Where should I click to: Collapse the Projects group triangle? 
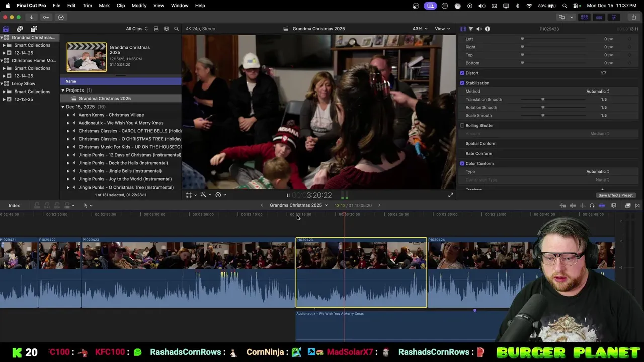point(63,90)
